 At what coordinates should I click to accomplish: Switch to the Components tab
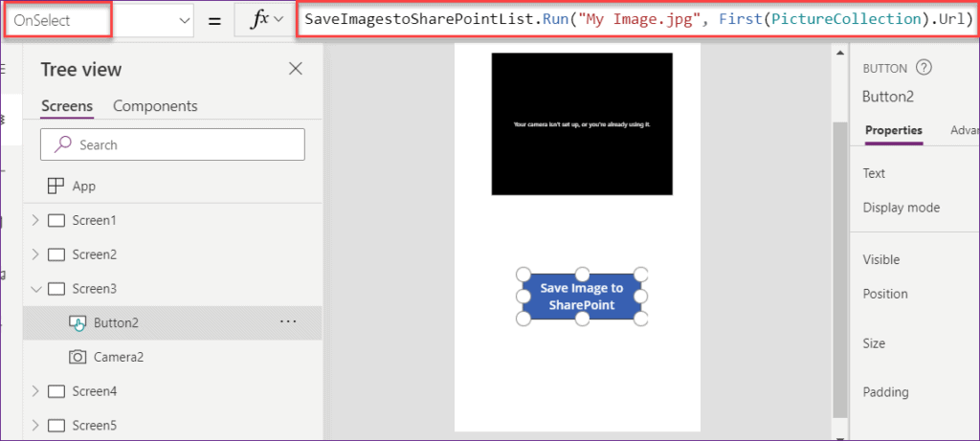click(155, 106)
